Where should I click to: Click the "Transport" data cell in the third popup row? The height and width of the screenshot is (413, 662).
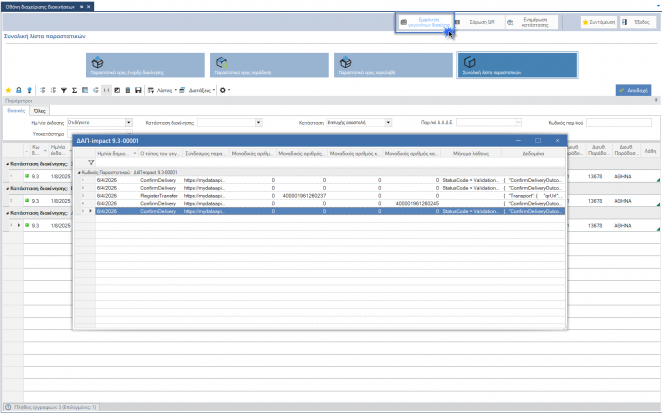click(533, 196)
